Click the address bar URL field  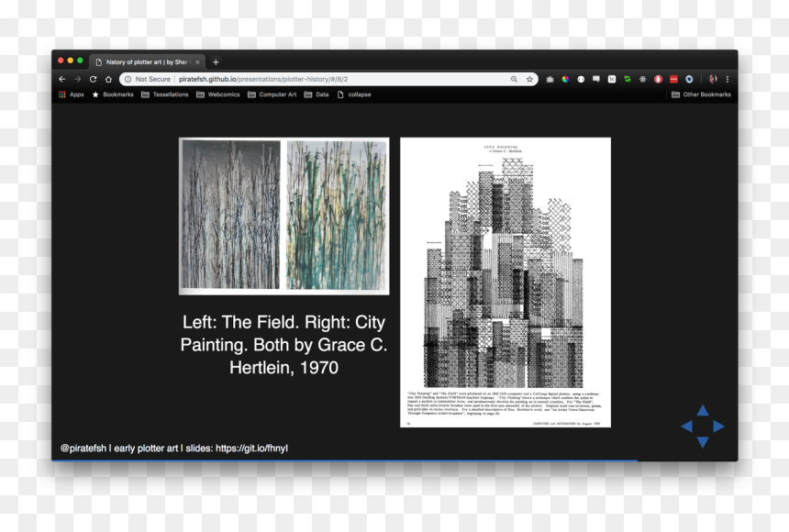click(328, 79)
